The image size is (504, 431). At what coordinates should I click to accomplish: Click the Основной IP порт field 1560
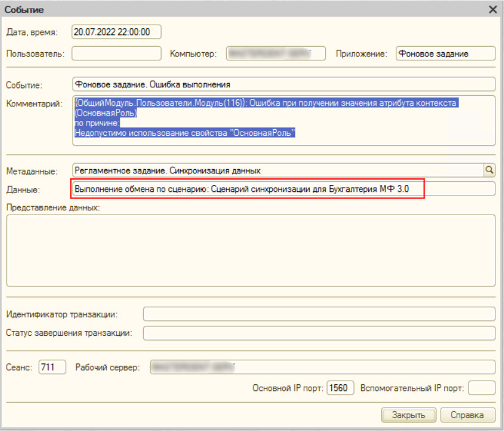coord(340,388)
